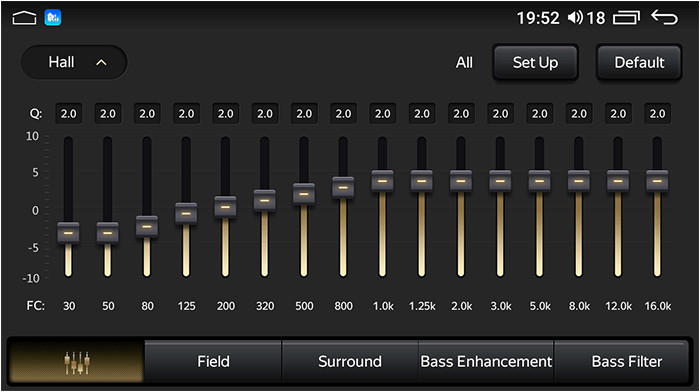Tap the home icon in status bar

point(24,18)
